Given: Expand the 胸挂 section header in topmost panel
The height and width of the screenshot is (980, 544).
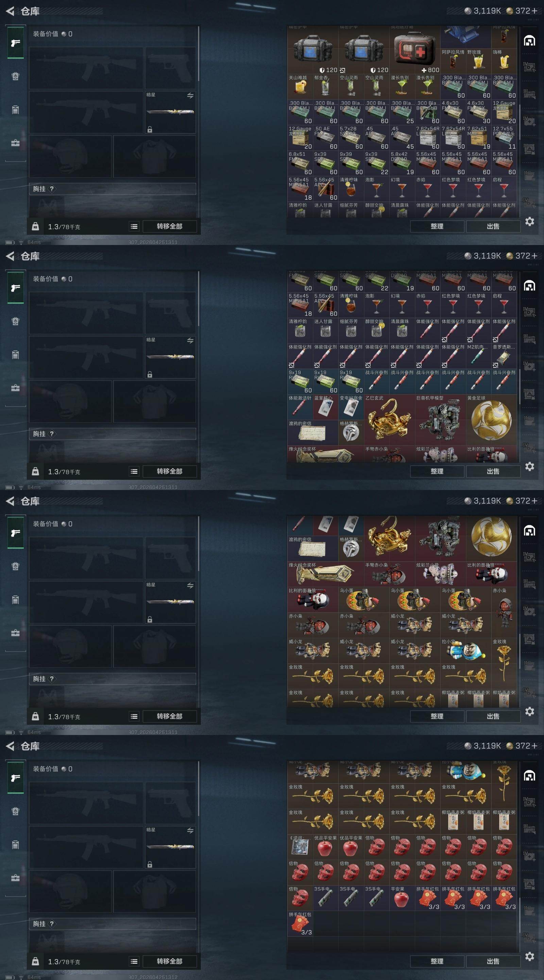Looking at the screenshot, I should (113, 189).
